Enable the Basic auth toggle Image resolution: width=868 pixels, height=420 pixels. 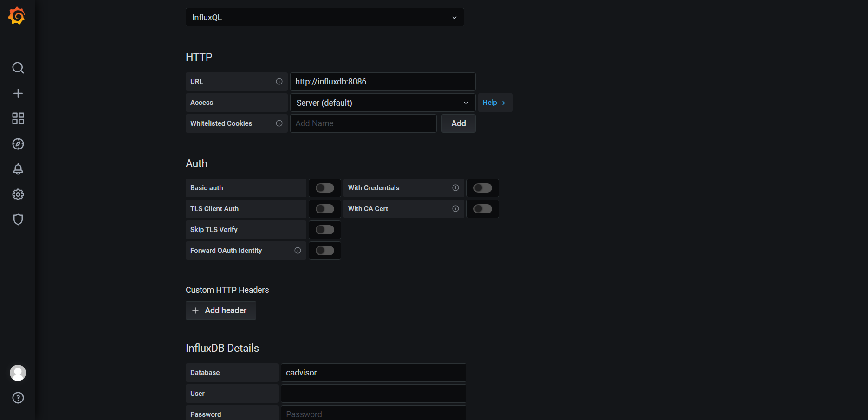pyautogui.click(x=325, y=188)
